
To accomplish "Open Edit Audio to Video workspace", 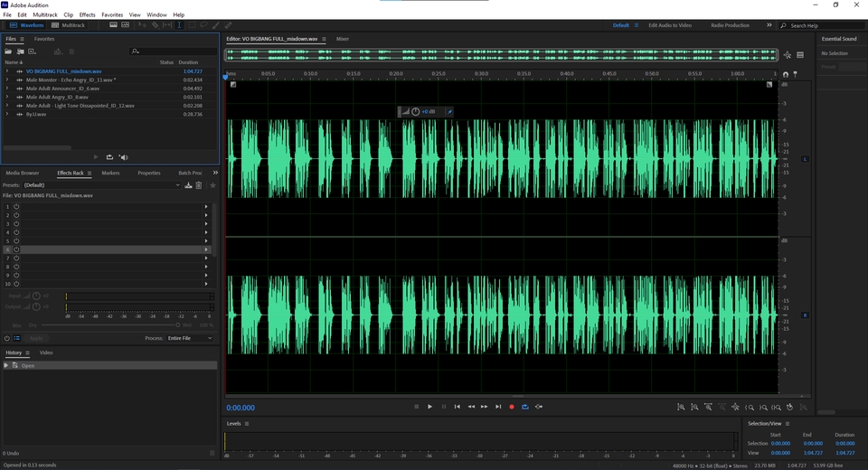I will pos(670,25).
